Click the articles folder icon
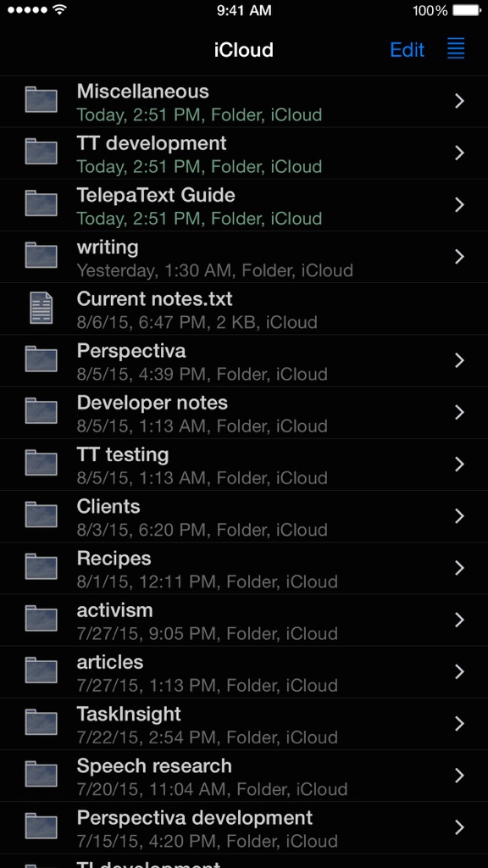This screenshot has height=868, width=488. [x=41, y=670]
